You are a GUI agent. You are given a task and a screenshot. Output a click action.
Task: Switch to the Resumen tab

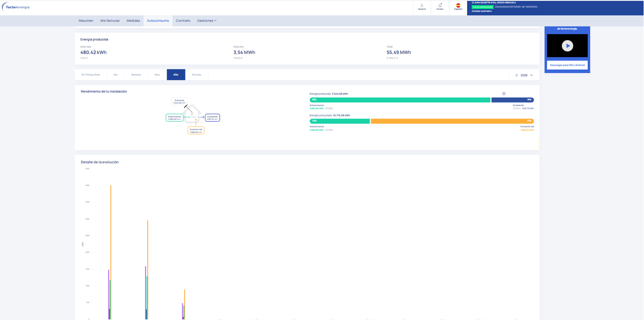tap(86, 21)
